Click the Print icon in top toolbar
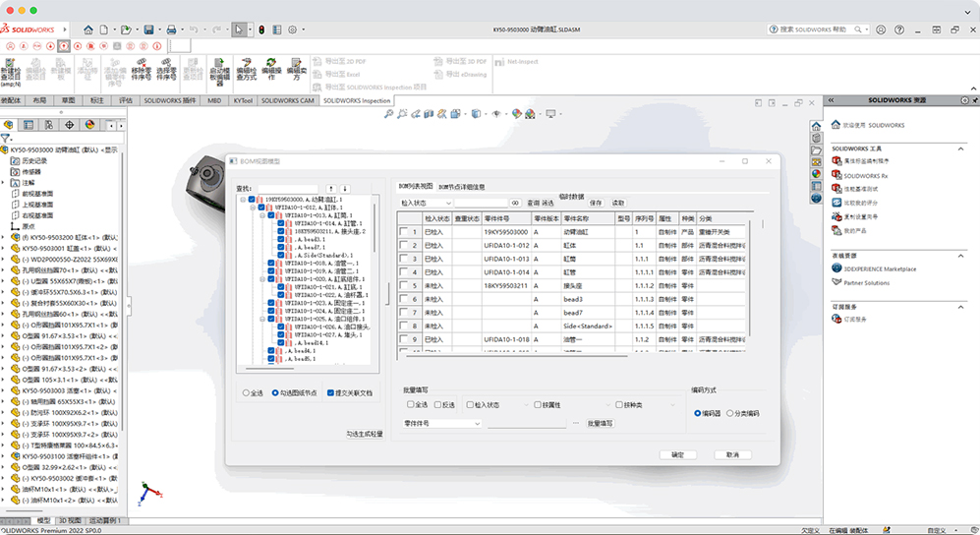Image resolution: width=980 pixels, height=535 pixels. [x=172, y=30]
